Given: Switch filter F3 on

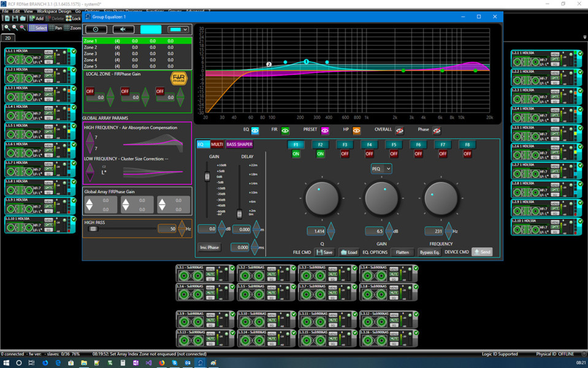Looking at the screenshot, I should click(x=345, y=154).
